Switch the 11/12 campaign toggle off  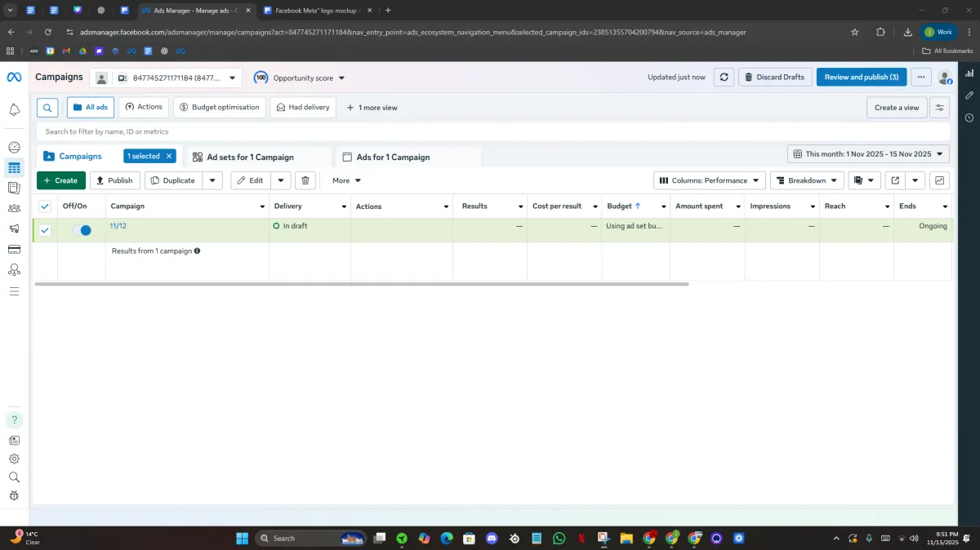click(82, 230)
